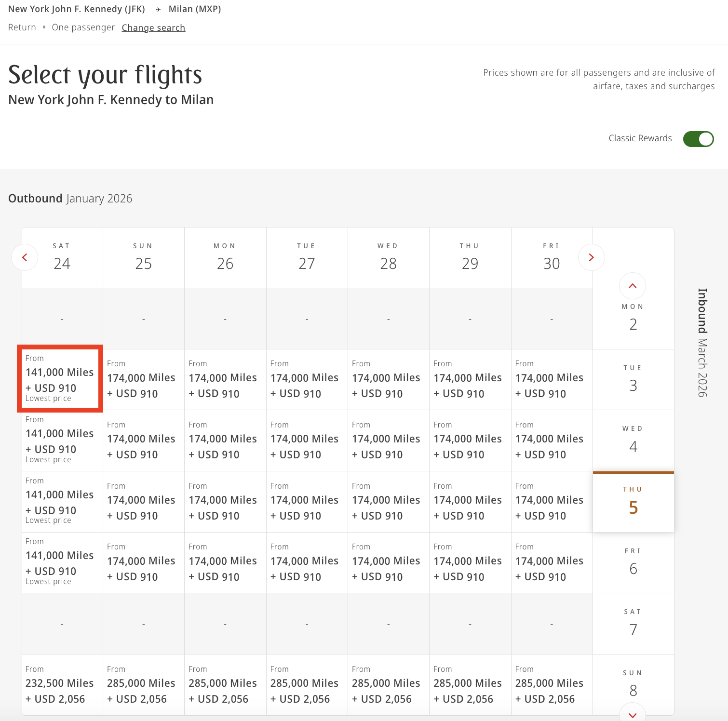Select Wed 28 outbound, Thu 5 inbound fare
This screenshot has height=721, width=728.
[389, 502]
